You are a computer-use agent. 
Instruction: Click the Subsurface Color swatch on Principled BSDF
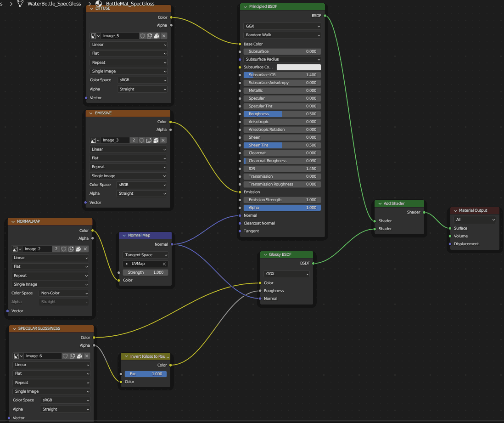[x=299, y=67]
